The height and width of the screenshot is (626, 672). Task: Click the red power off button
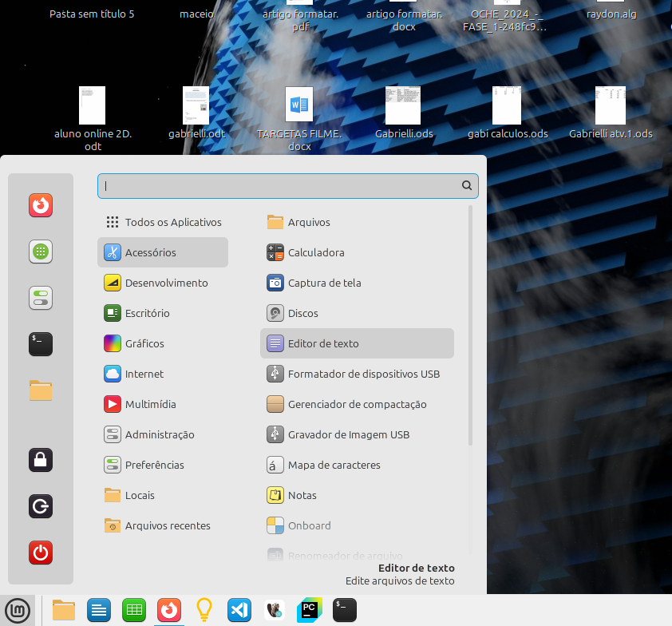tap(41, 552)
